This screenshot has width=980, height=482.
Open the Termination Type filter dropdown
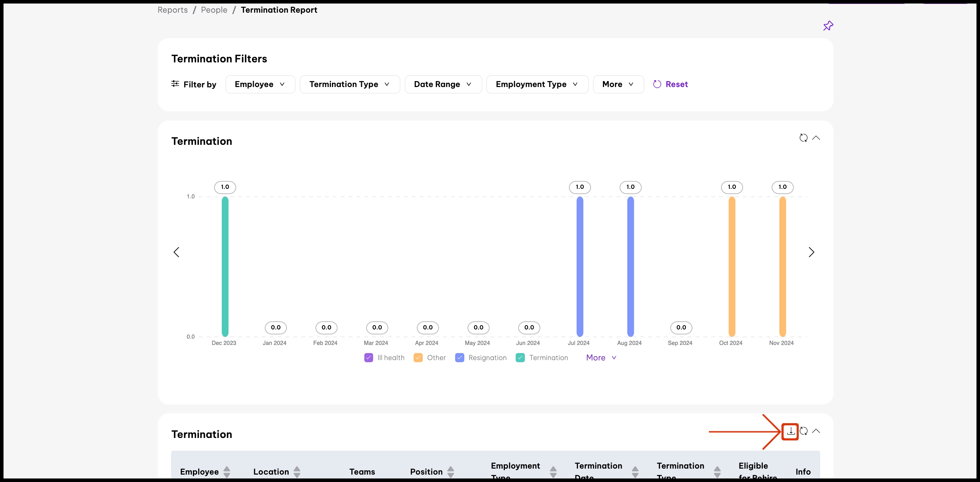pyautogui.click(x=349, y=84)
